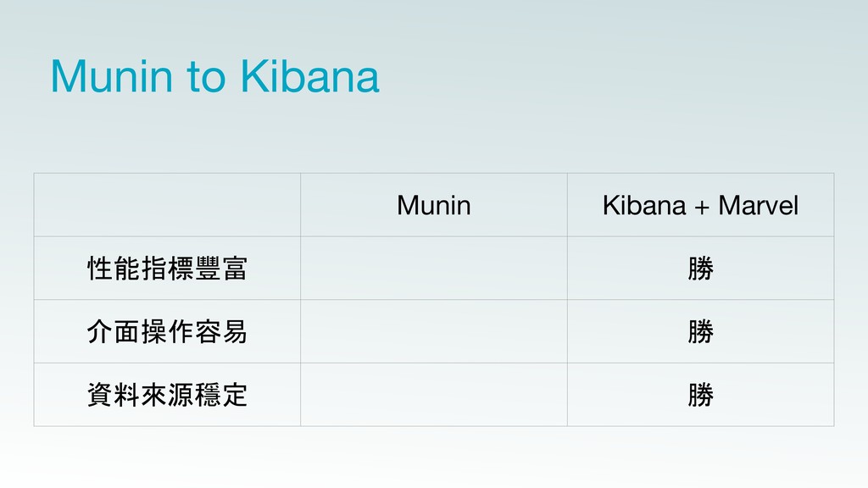
Task: Select the Munin column header cell
Action: 434,205
